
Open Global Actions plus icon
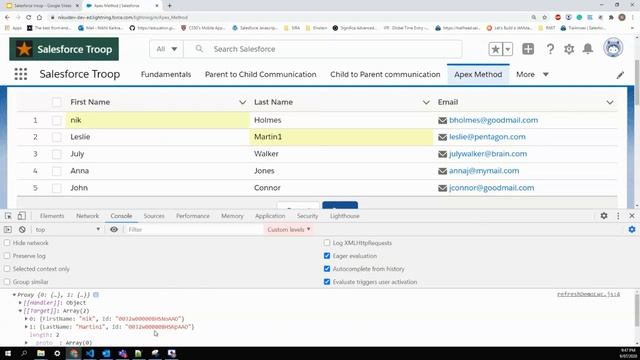[528, 49]
